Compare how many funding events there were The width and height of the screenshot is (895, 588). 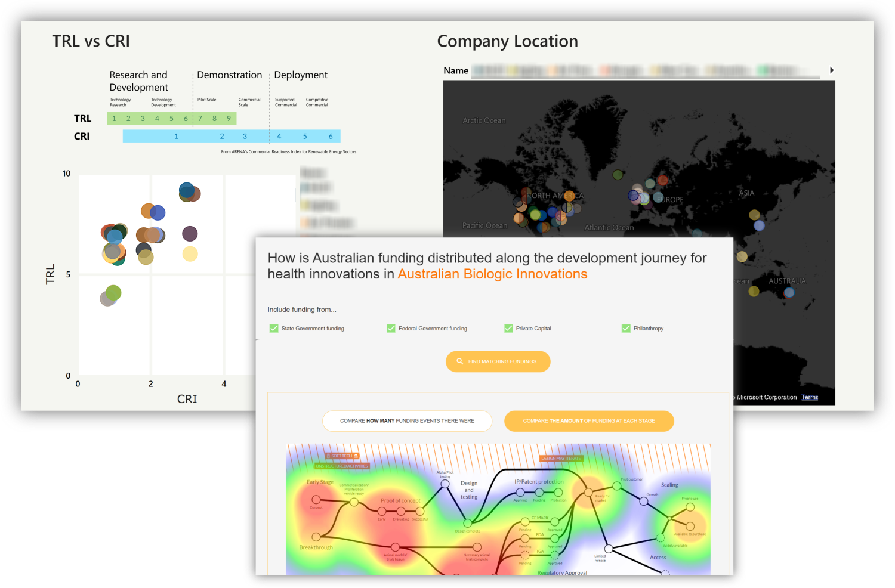click(x=407, y=421)
